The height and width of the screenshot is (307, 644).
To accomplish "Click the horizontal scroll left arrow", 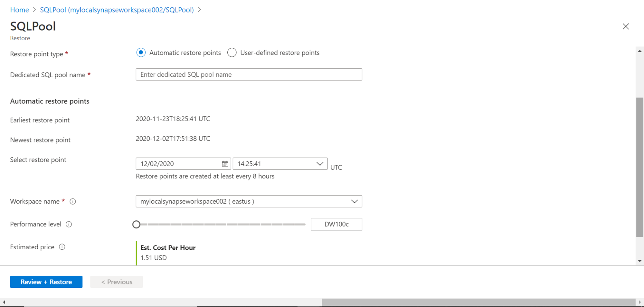I will click(x=4, y=302).
